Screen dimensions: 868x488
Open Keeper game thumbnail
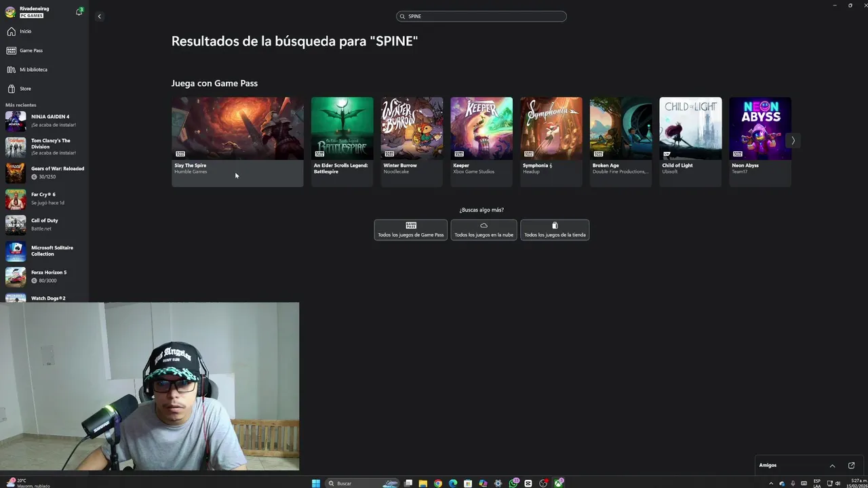pyautogui.click(x=481, y=128)
